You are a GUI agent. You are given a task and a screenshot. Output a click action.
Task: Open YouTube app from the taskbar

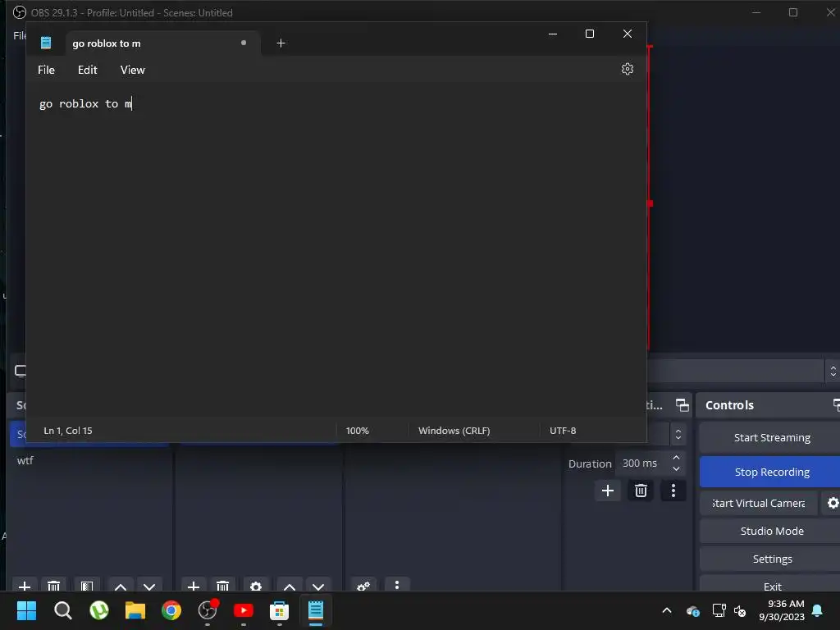tap(243, 610)
